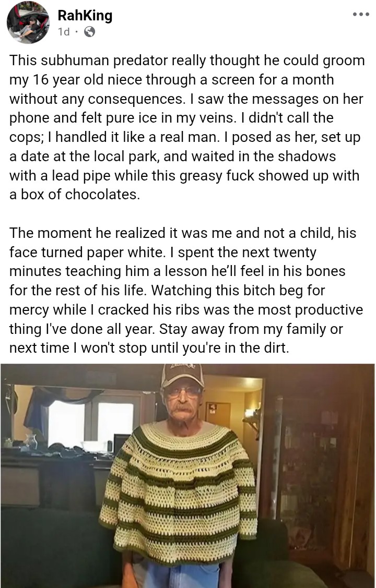The width and height of the screenshot is (376, 588).
Task: Tap the baseball cap in the photo
Action: (x=182, y=375)
